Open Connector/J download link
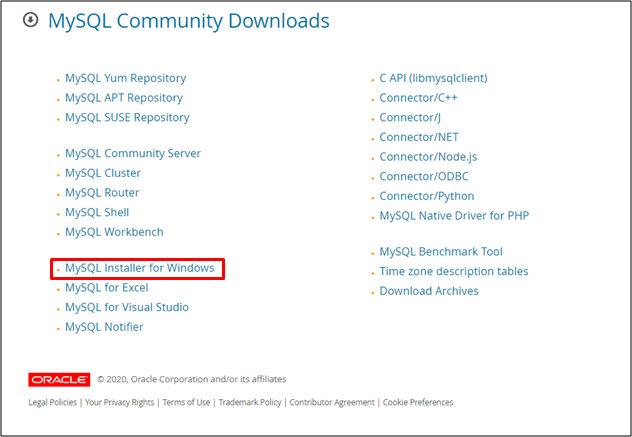 (x=410, y=118)
